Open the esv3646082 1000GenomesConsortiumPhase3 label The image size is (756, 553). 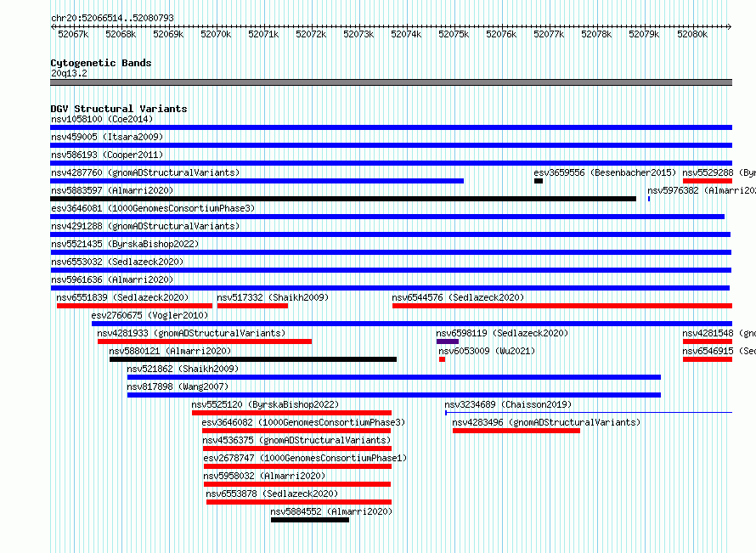[303, 422]
